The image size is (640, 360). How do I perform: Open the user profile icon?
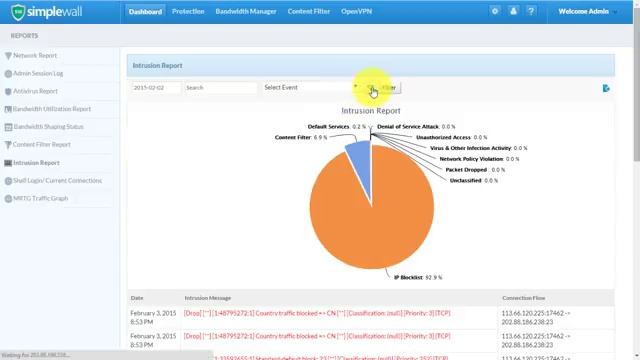513,11
